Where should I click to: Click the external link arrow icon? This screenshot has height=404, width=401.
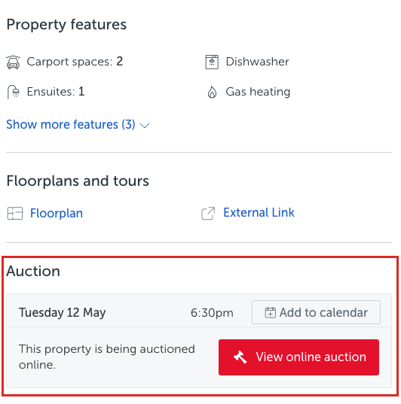pyautogui.click(x=208, y=213)
